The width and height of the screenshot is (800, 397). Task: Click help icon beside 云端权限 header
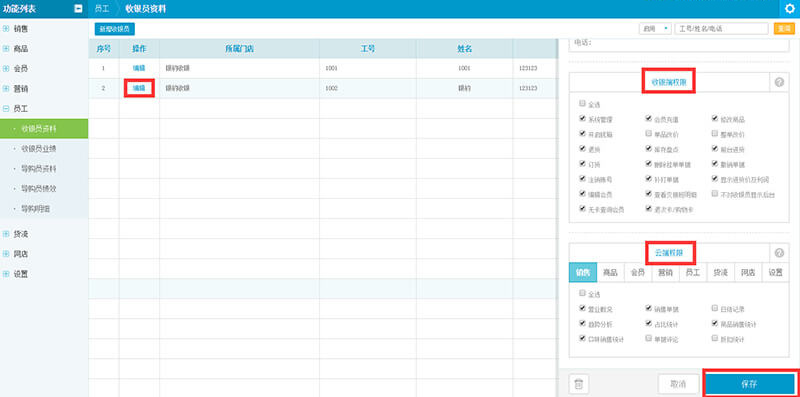coord(779,253)
